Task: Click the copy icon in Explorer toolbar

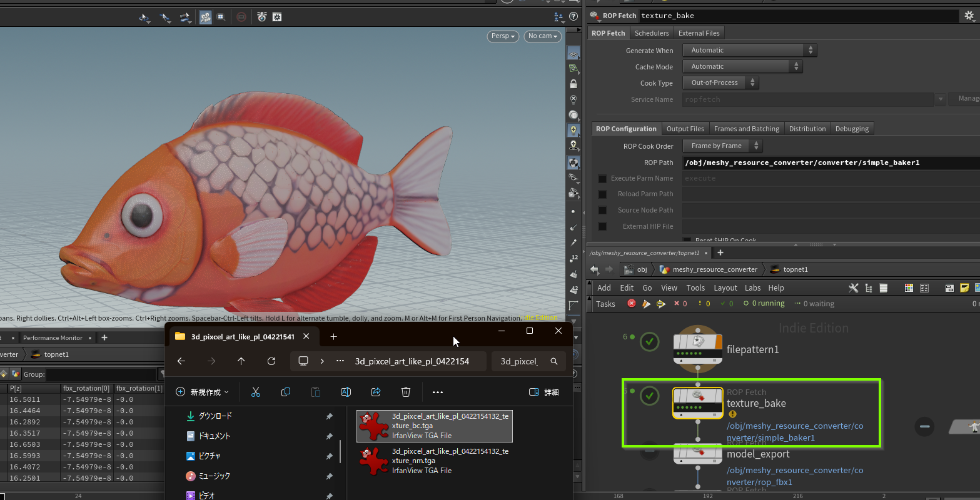Action: click(x=286, y=392)
